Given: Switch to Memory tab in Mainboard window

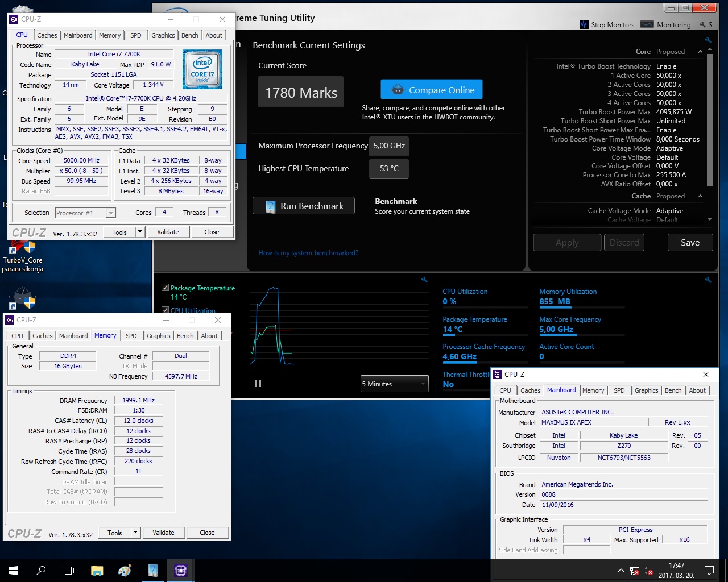Looking at the screenshot, I should click(593, 390).
